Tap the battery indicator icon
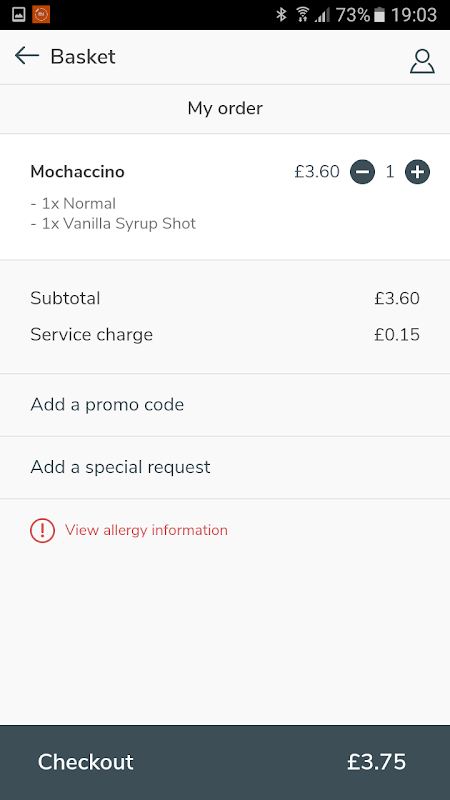 [379, 15]
